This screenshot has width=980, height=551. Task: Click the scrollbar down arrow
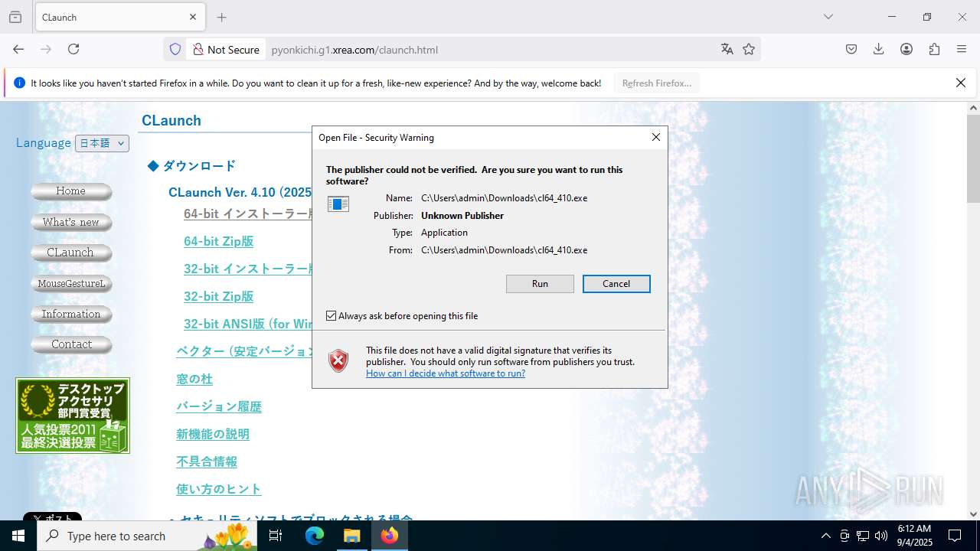[x=973, y=514]
